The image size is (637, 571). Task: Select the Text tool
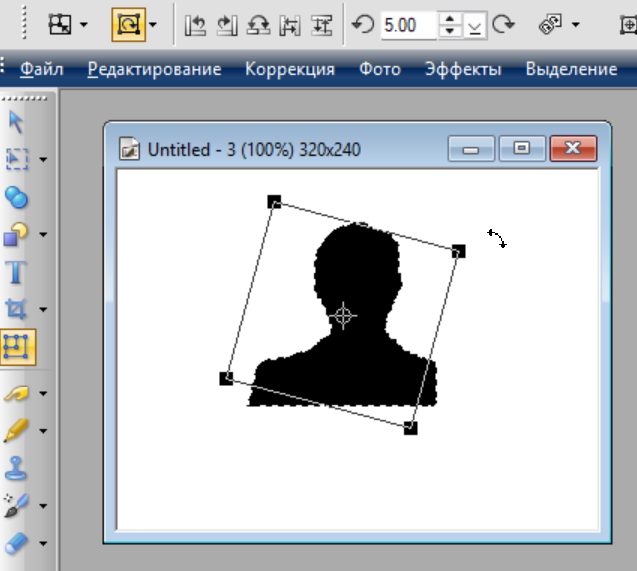point(16,272)
